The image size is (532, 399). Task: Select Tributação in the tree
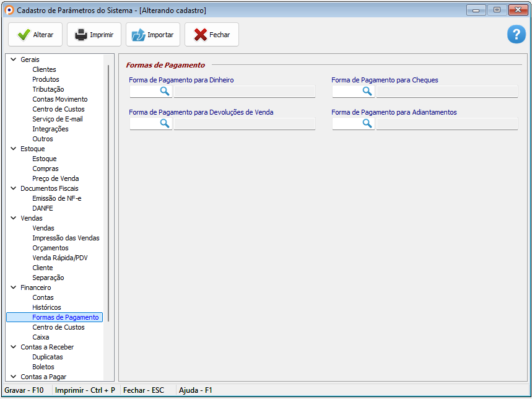[x=48, y=89]
